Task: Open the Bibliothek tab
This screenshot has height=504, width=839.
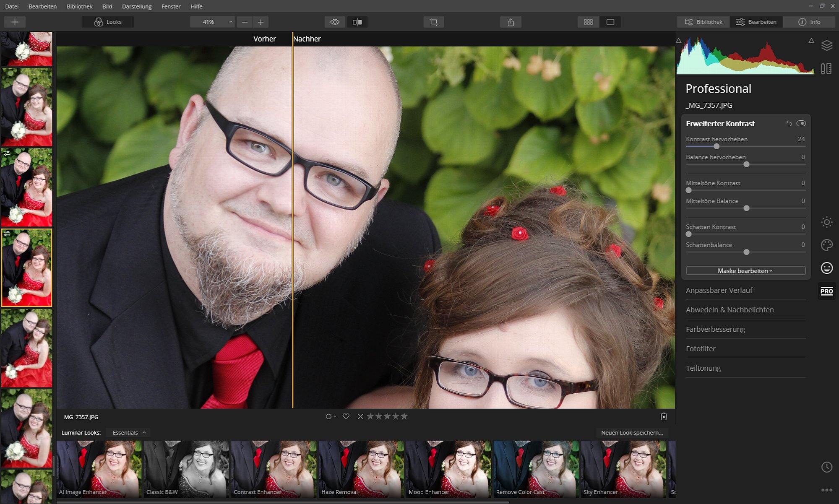Action: point(704,22)
